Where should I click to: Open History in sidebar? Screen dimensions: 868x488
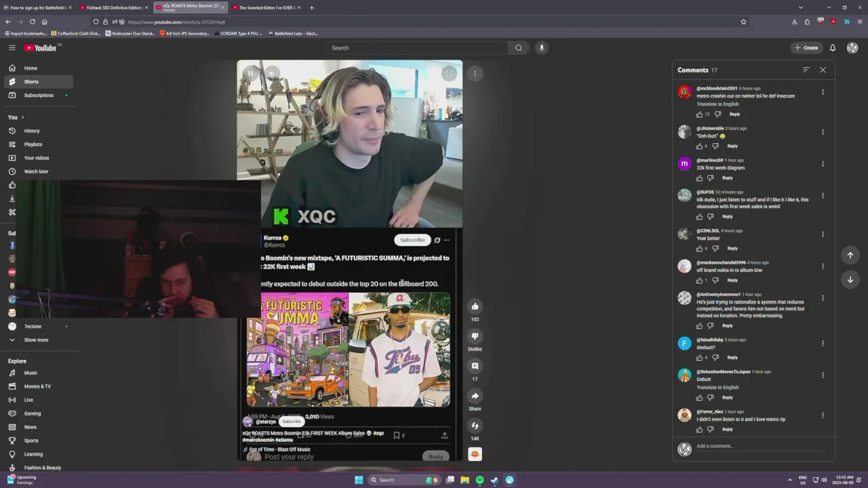pyautogui.click(x=39, y=131)
